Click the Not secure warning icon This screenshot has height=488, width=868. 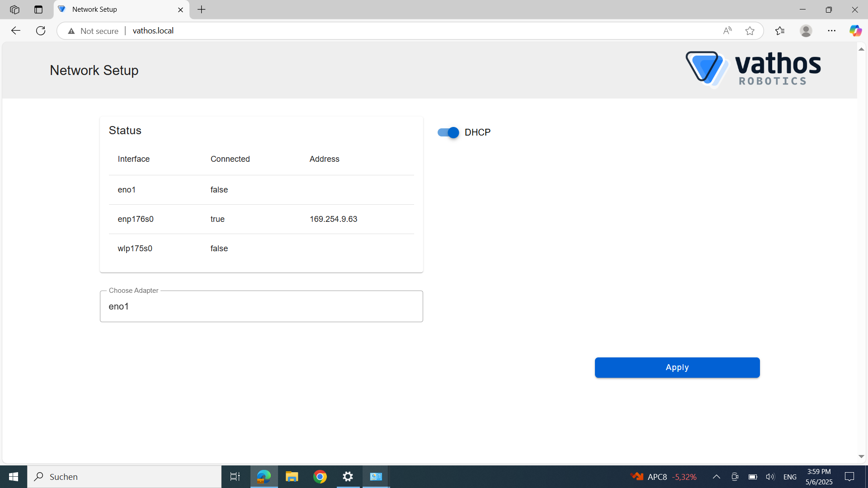[71, 31]
